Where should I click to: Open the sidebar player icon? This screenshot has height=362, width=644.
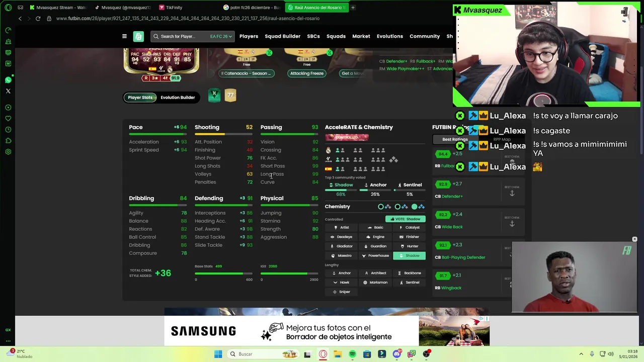(x=8, y=107)
